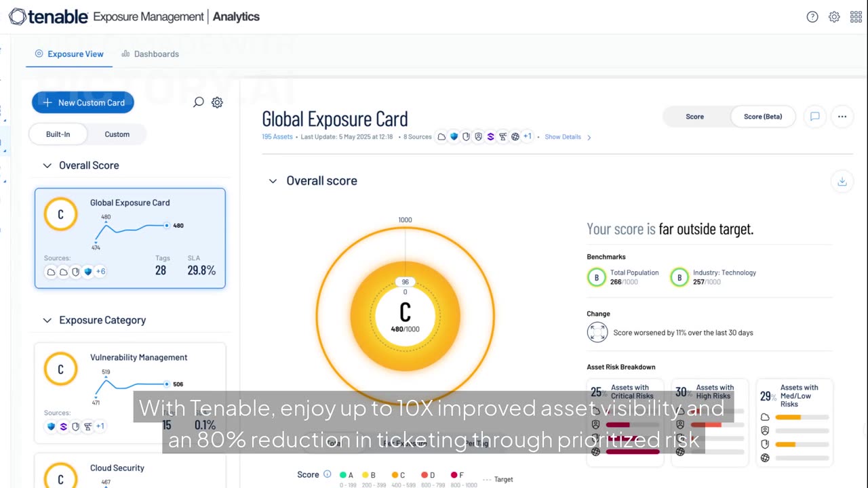Click the C grade gauge center
The width and height of the screenshot is (868, 488).
pyautogui.click(x=405, y=312)
